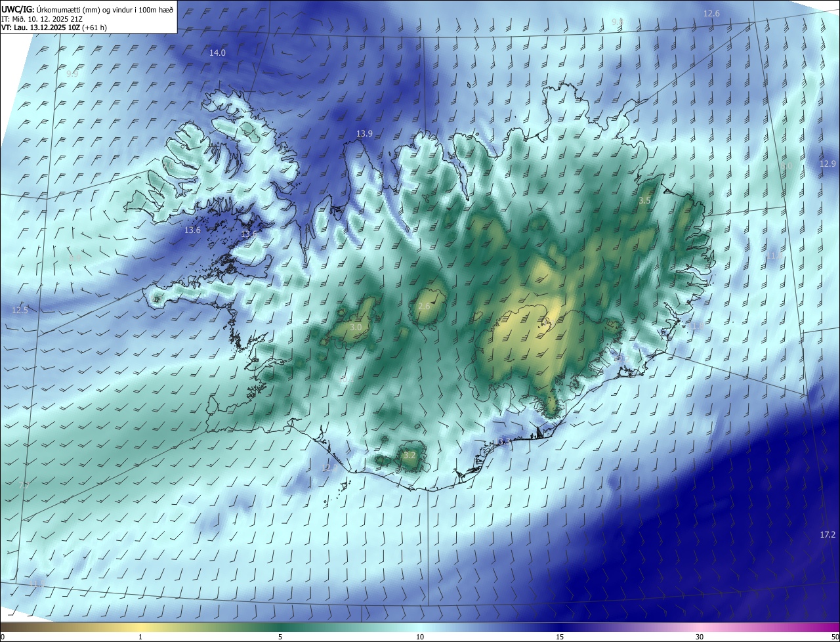Click the 30 tick on the color scale

point(700,637)
